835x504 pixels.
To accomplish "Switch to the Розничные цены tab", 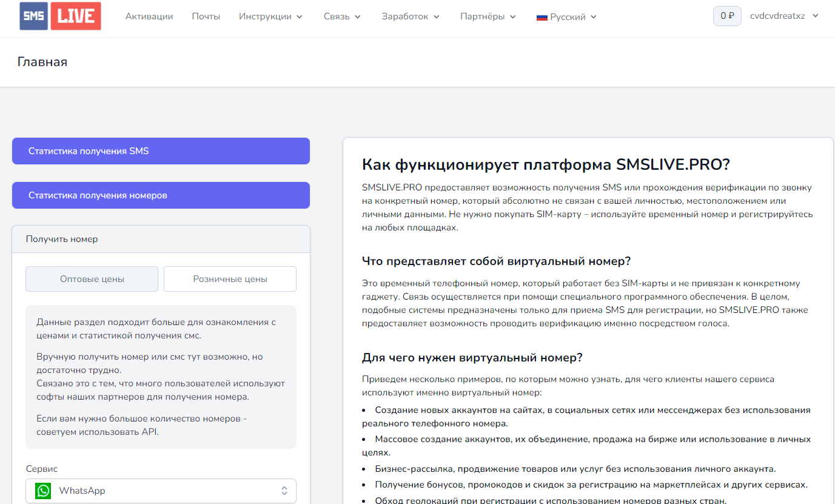I will coord(230,279).
